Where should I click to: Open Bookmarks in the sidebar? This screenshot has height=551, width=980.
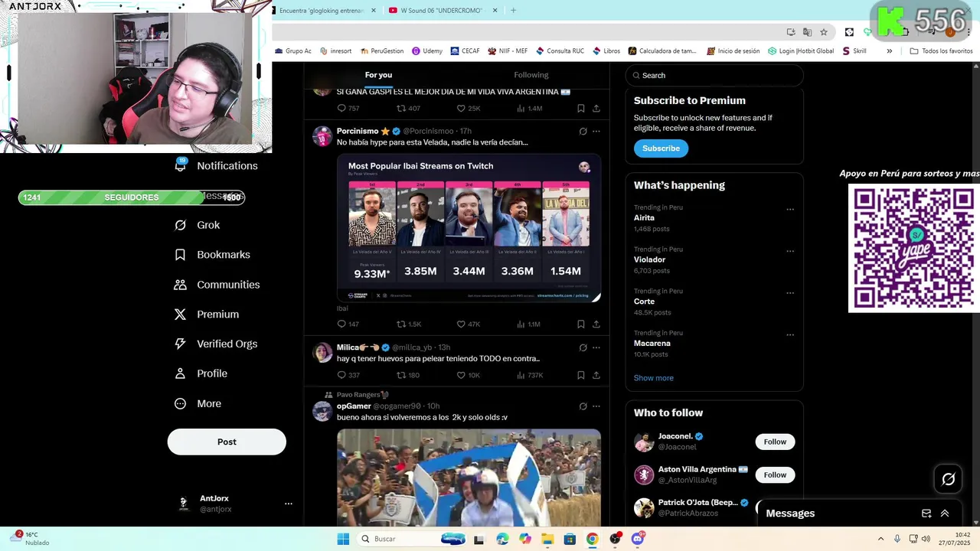coord(212,255)
